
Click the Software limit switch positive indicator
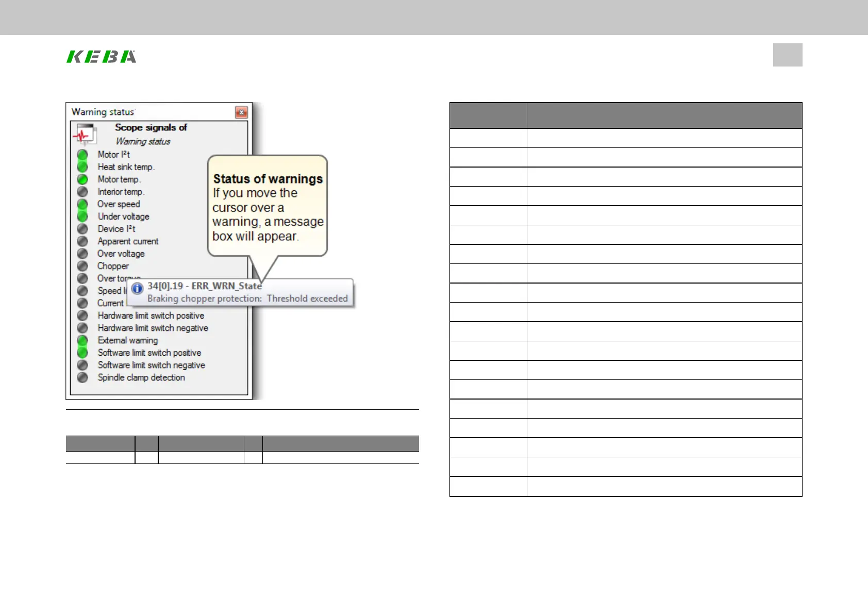(82, 353)
